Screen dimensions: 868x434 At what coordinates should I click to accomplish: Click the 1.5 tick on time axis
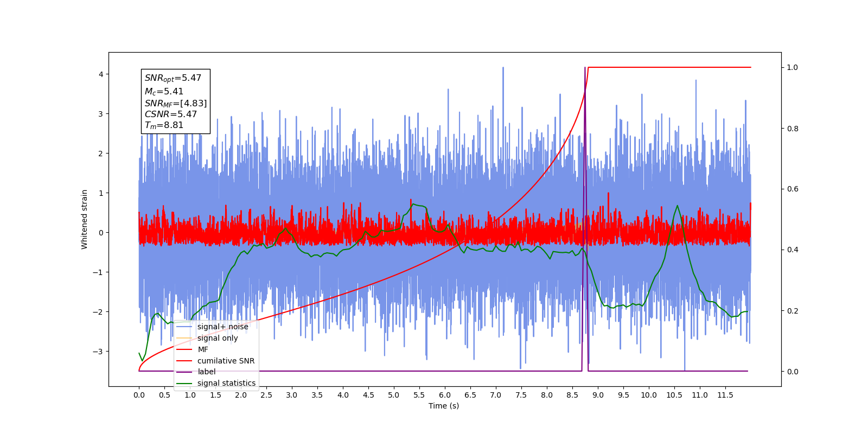click(215, 395)
